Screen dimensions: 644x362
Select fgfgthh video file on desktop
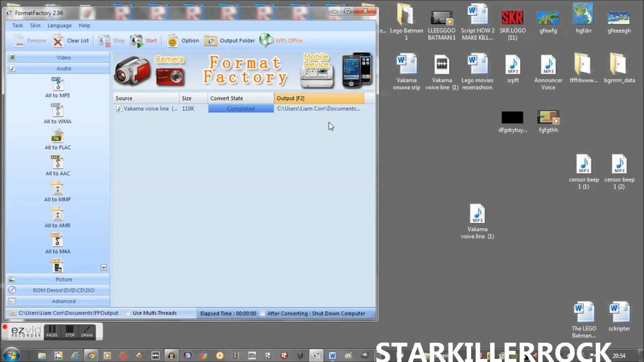click(548, 122)
